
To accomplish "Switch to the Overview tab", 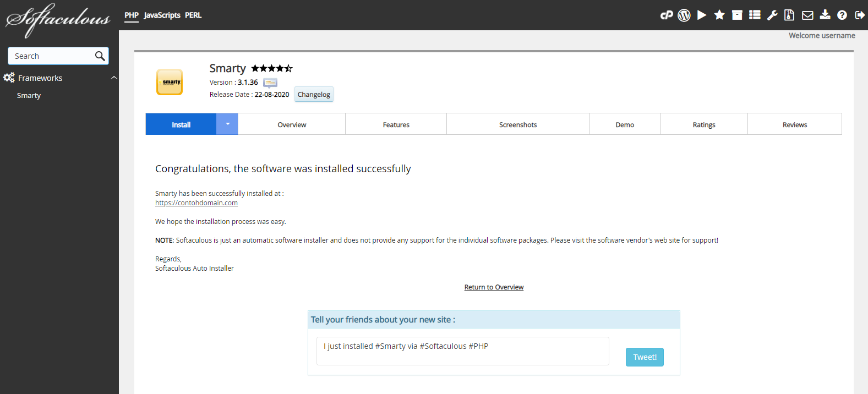I will [x=292, y=124].
